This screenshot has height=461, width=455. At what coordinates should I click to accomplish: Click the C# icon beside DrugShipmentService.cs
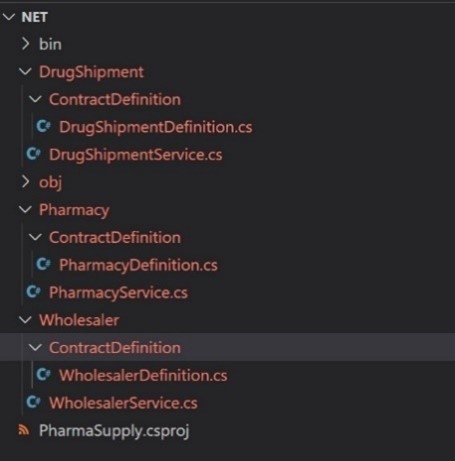[x=33, y=154]
